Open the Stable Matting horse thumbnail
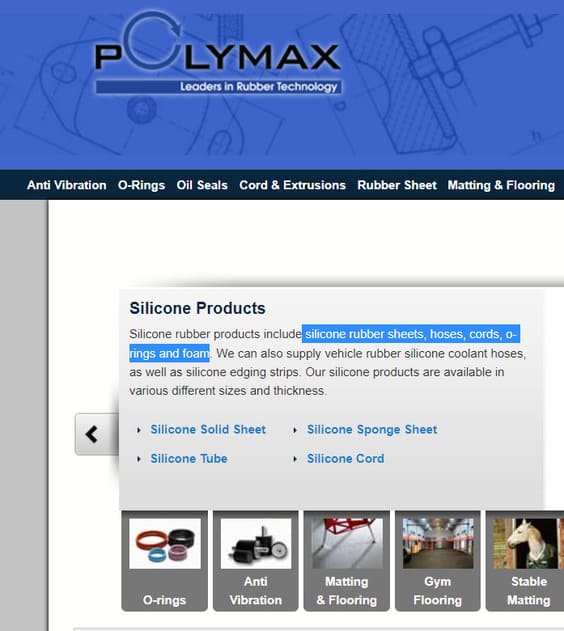 pyautogui.click(x=526, y=561)
